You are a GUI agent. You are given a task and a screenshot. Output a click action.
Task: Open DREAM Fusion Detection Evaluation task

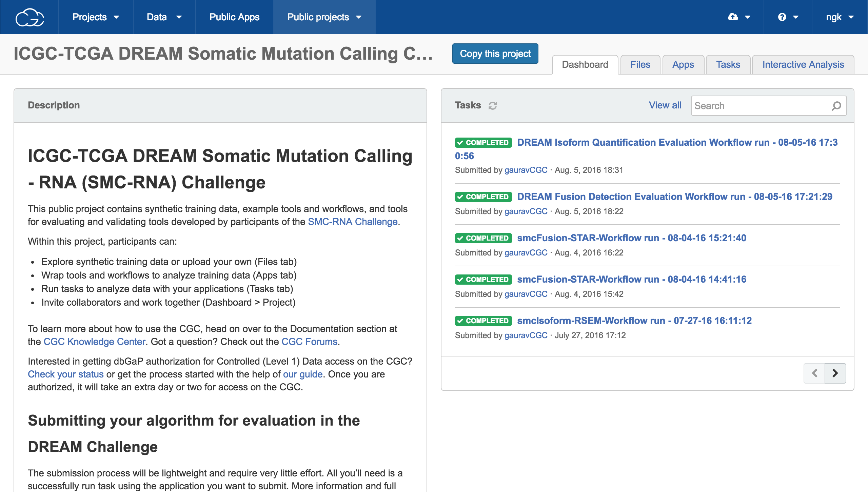(x=674, y=197)
